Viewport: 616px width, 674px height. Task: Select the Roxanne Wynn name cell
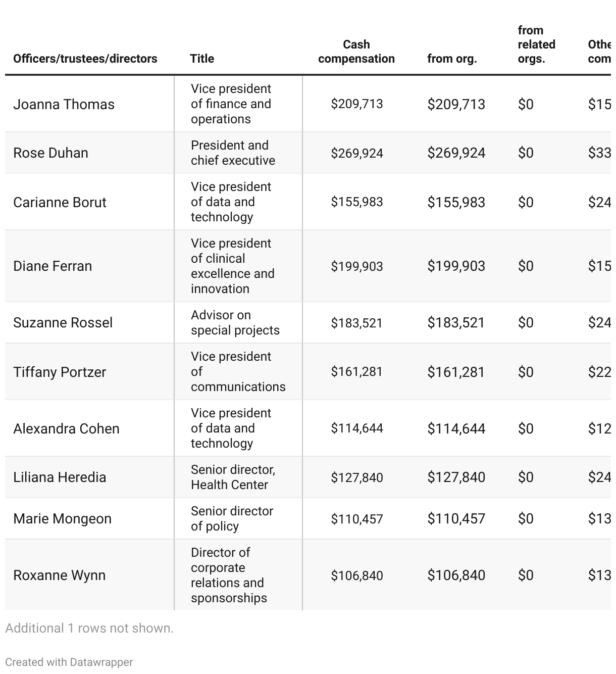pos(59,575)
